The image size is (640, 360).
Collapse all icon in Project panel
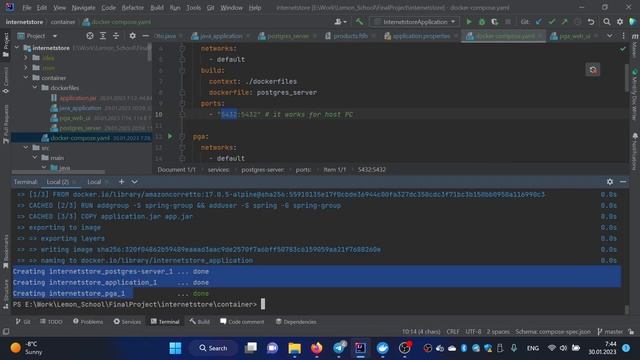coord(116,36)
